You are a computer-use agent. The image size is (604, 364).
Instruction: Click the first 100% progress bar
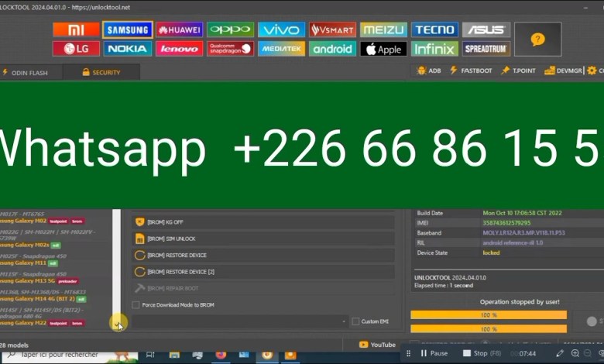(489, 315)
